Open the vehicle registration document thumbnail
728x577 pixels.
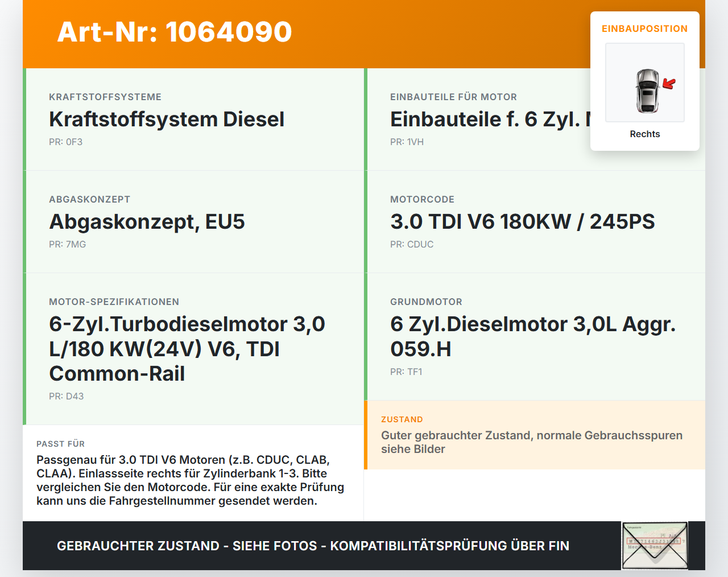[x=655, y=546]
